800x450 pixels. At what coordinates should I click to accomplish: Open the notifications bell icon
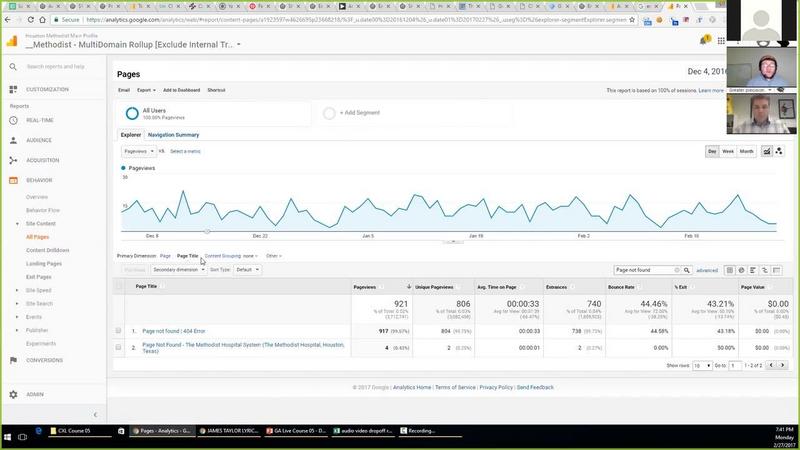click(704, 40)
